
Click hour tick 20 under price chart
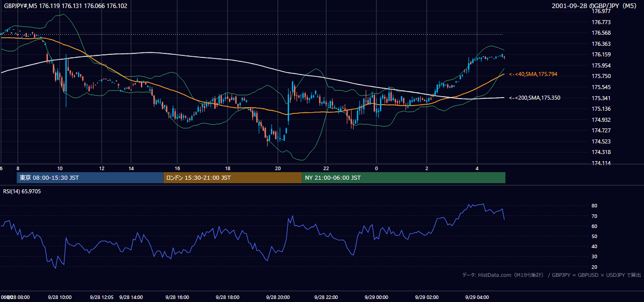click(x=278, y=168)
